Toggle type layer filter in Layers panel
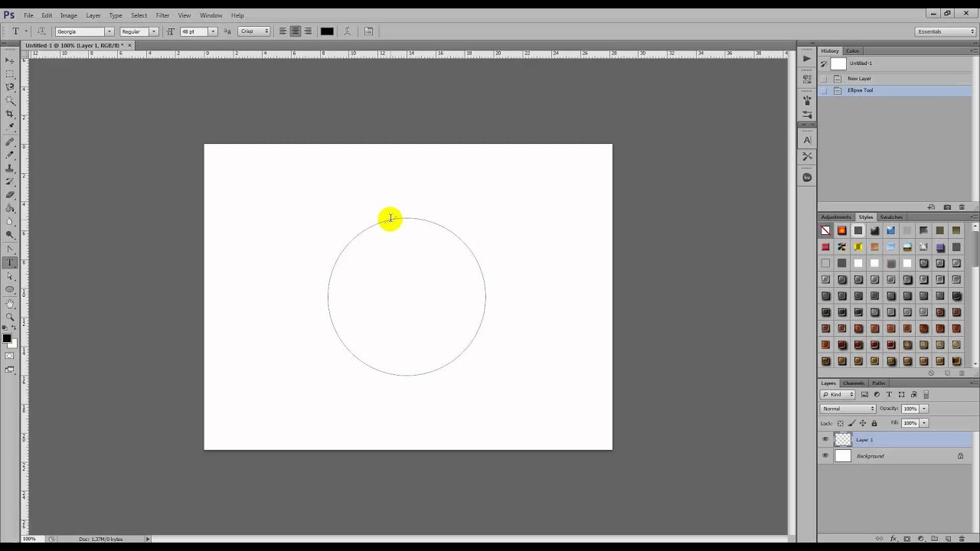The height and width of the screenshot is (551, 980). coord(889,394)
